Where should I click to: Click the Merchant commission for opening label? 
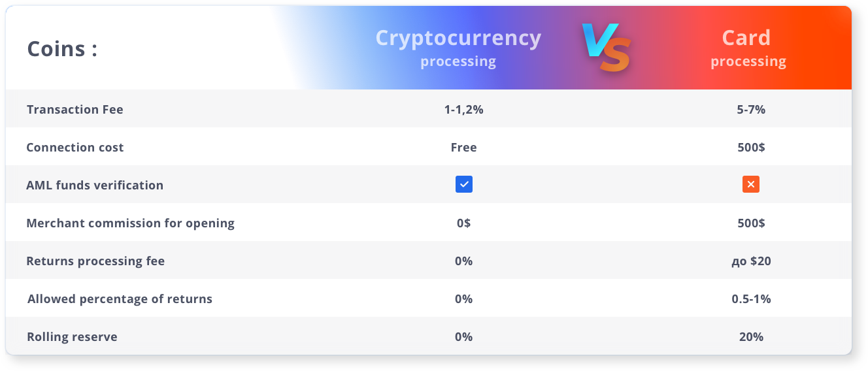[x=130, y=223]
